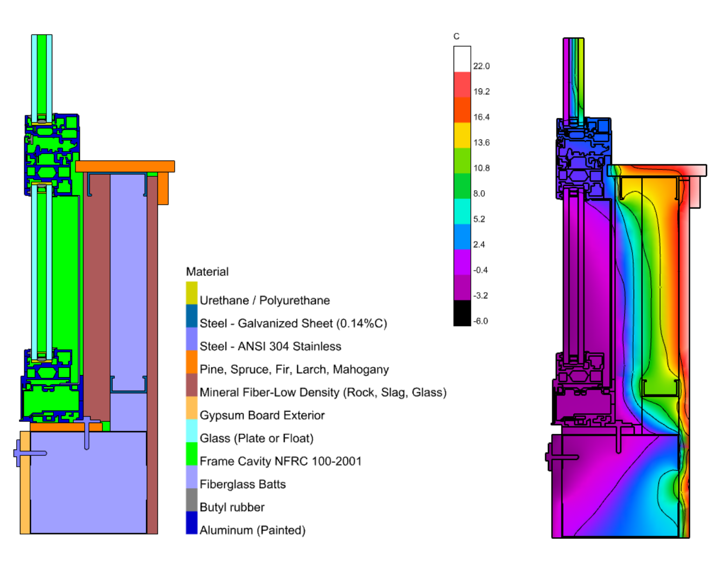Image resolution: width=728 pixels, height=582 pixels.
Task: Click the 22.0 value on temperature scale
Action: click(481, 66)
